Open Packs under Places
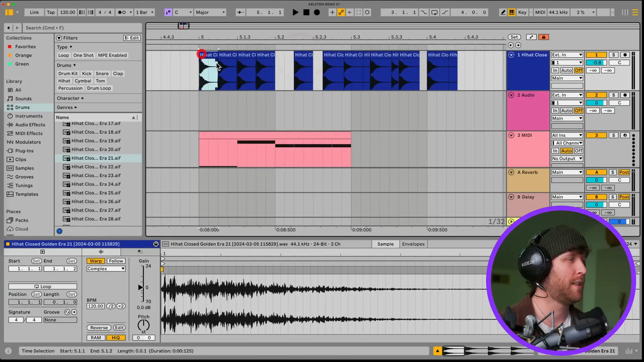Viewport: 644px width, 362px height. pos(21,220)
